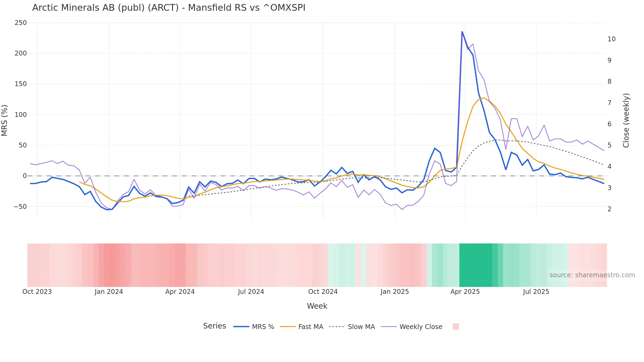Click the 250 tick on MRS axis

pyautogui.click(x=21, y=23)
